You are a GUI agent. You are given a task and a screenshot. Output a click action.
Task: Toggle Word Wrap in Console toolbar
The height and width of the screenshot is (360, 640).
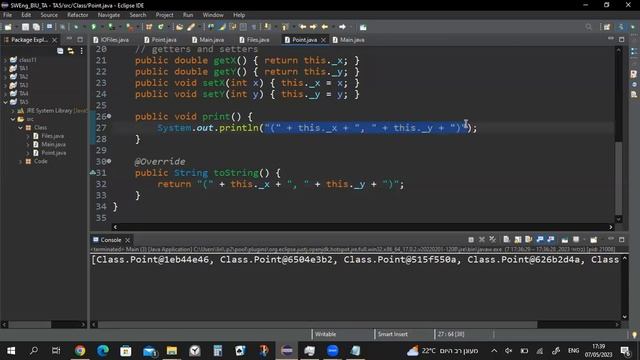tap(529, 240)
